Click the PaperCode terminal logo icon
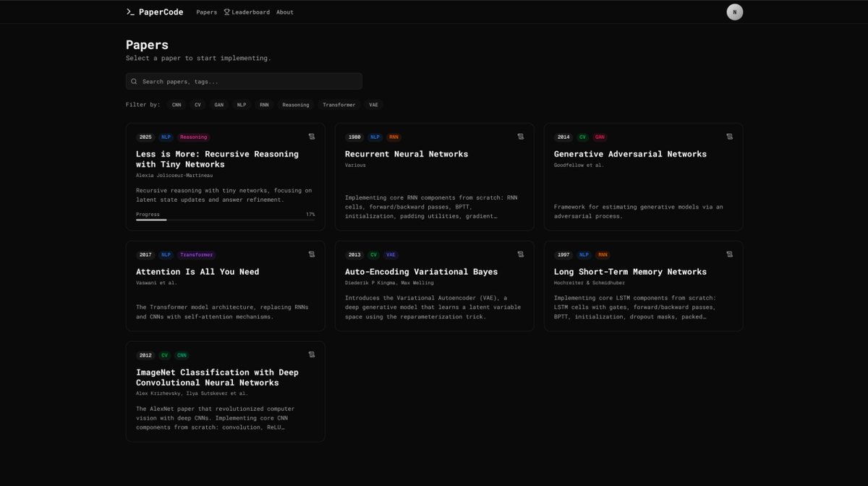This screenshot has height=486, width=868. [x=130, y=12]
